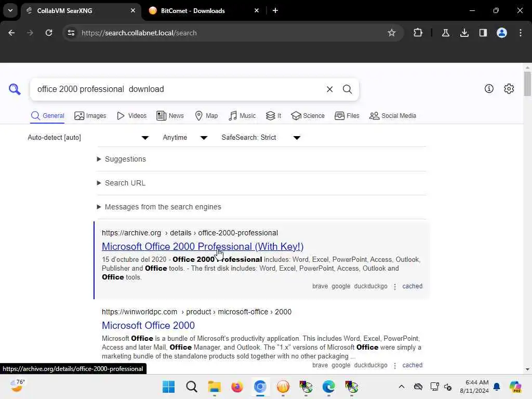Close the BitComet - Downloads tab
Viewport: 532px width, 399px height.
point(257,10)
